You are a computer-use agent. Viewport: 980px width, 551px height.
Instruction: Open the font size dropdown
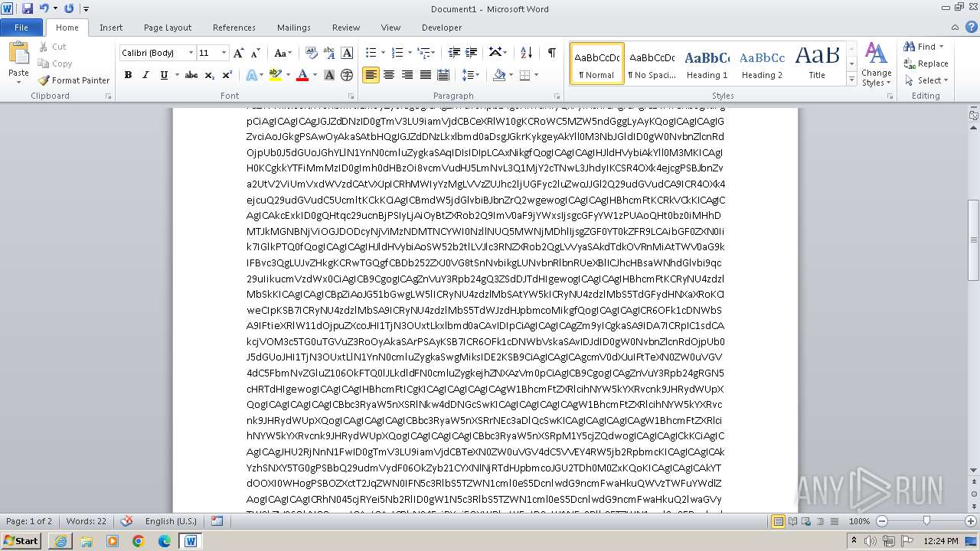(x=224, y=53)
